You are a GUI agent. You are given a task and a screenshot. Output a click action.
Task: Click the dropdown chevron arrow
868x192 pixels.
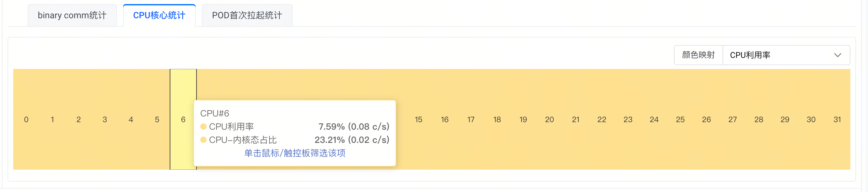click(x=837, y=55)
